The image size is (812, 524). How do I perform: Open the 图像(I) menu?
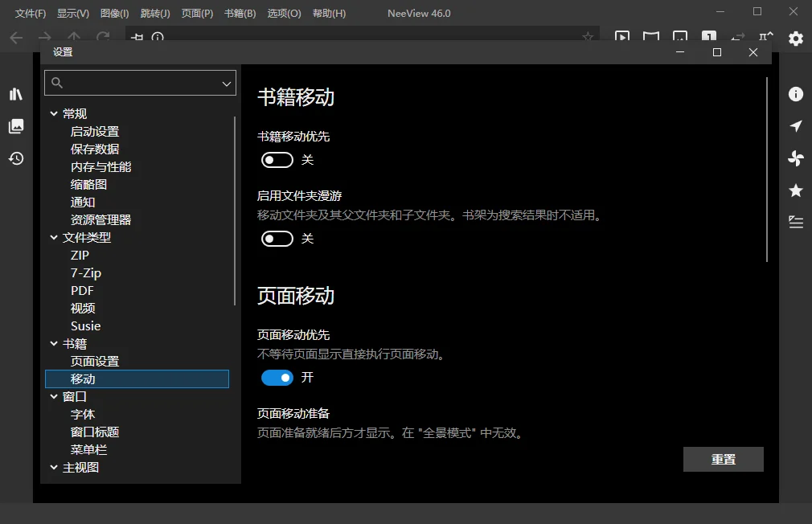click(x=114, y=14)
